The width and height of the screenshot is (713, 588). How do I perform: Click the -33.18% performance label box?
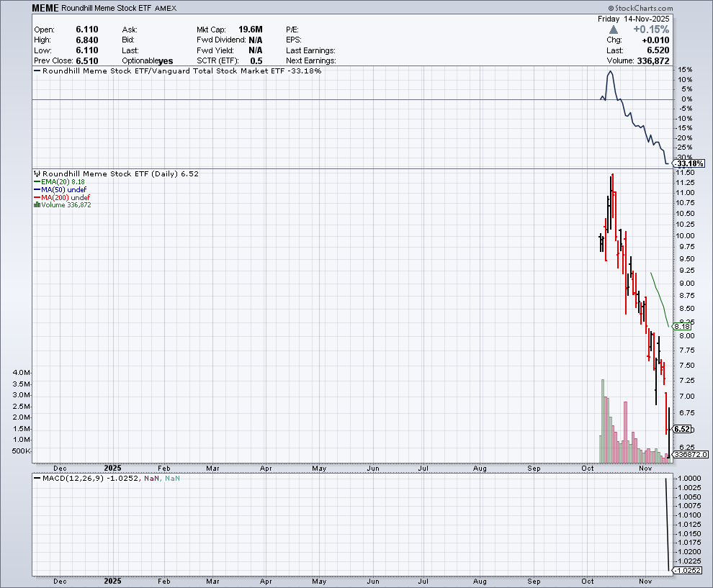(690, 163)
